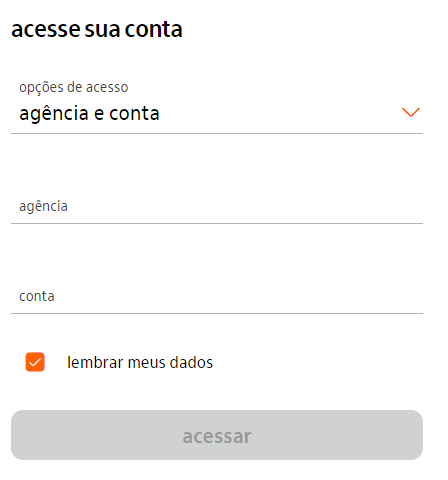Open the opções de acesso dropdown
The image size is (448, 480).
pos(217,105)
